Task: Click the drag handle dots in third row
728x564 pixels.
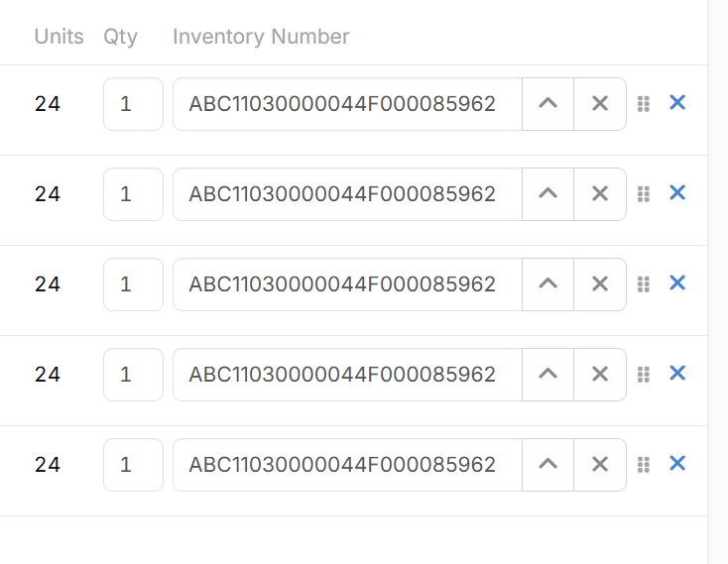Action: coord(644,284)
